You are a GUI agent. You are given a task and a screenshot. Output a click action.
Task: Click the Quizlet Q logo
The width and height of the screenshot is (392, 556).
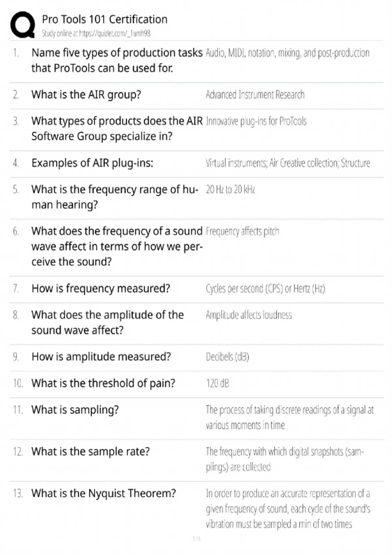tap(23, 25)
